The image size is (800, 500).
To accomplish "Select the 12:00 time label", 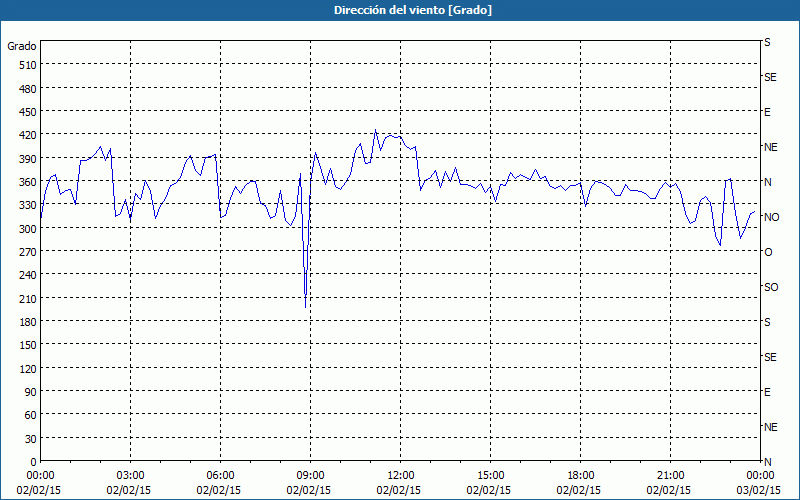I will tap(401, 476).
